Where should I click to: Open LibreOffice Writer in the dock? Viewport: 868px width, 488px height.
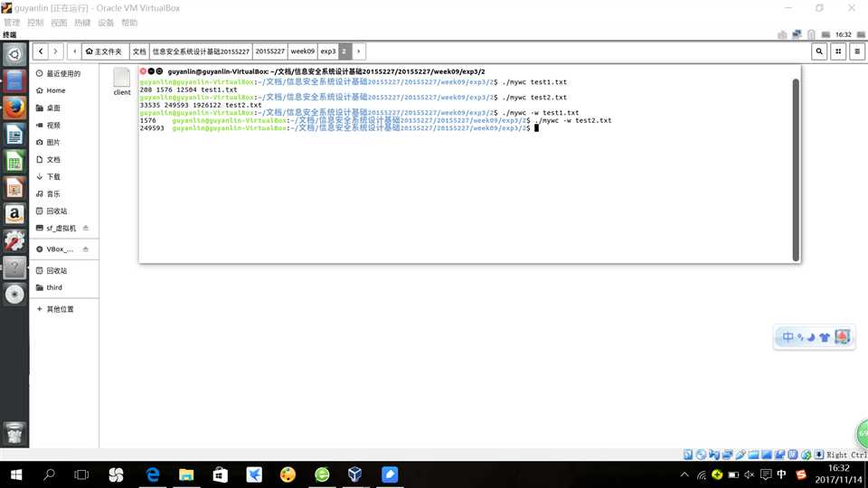coord(14,135)
